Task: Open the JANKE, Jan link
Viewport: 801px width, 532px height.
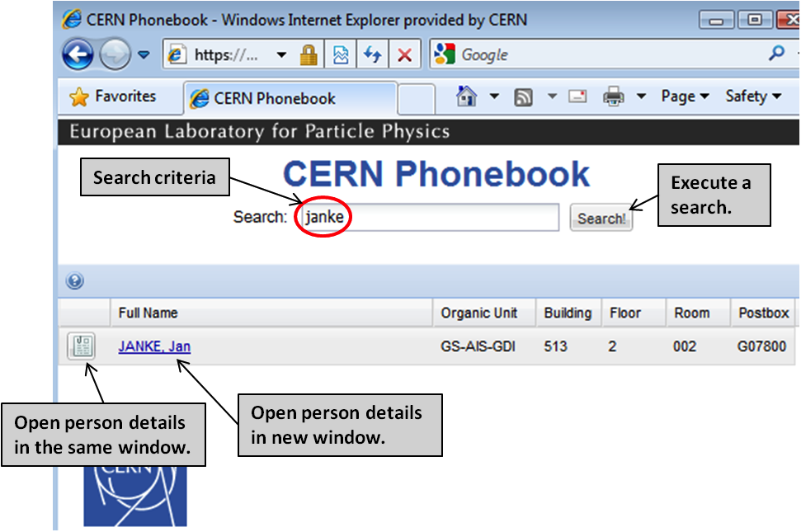Action: [x=154, y=346]
